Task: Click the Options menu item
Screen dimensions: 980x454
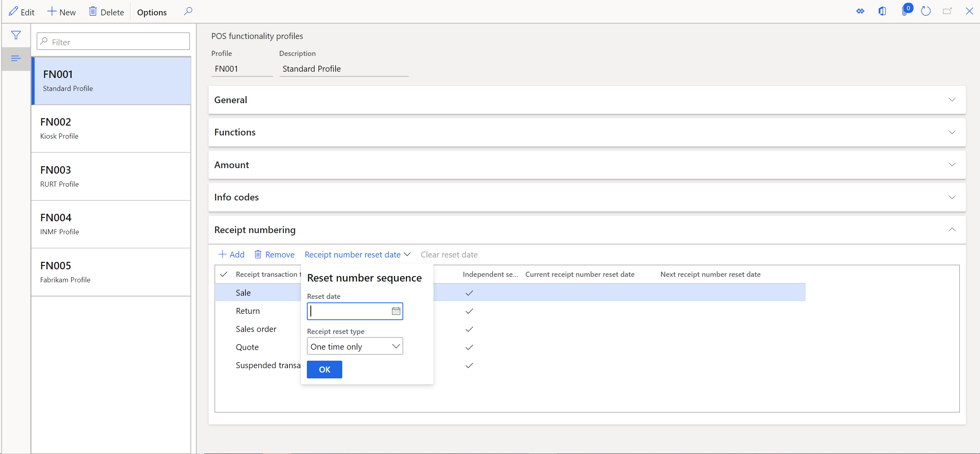Action: pos(153,12)
